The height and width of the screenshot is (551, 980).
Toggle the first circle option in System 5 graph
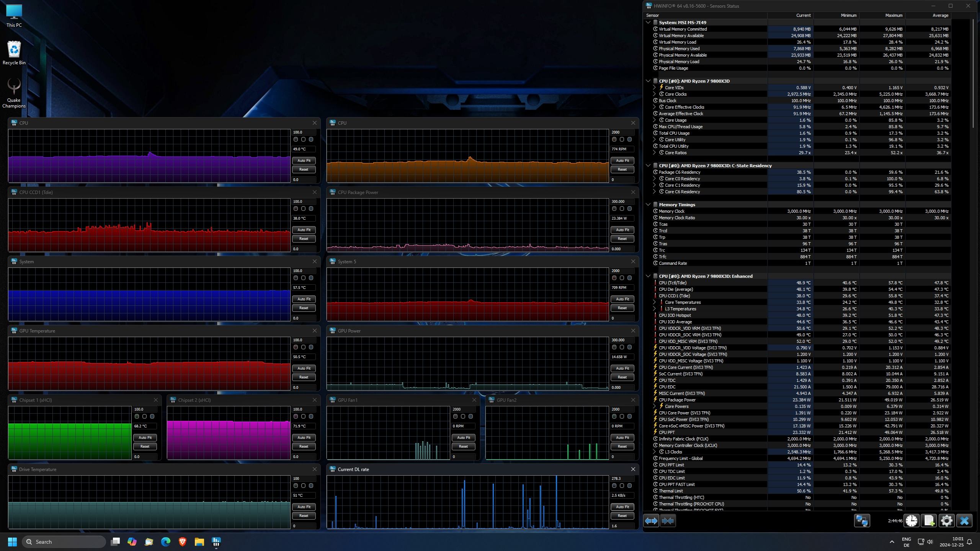614,278
